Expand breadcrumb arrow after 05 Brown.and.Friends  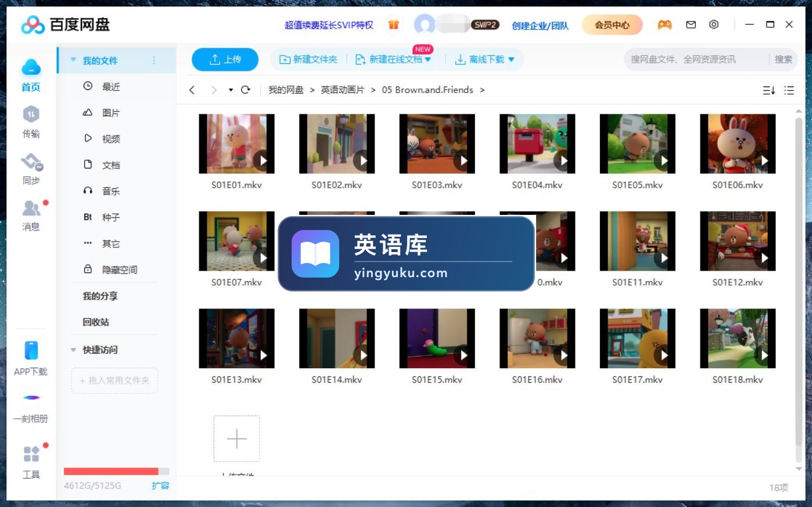482,90
